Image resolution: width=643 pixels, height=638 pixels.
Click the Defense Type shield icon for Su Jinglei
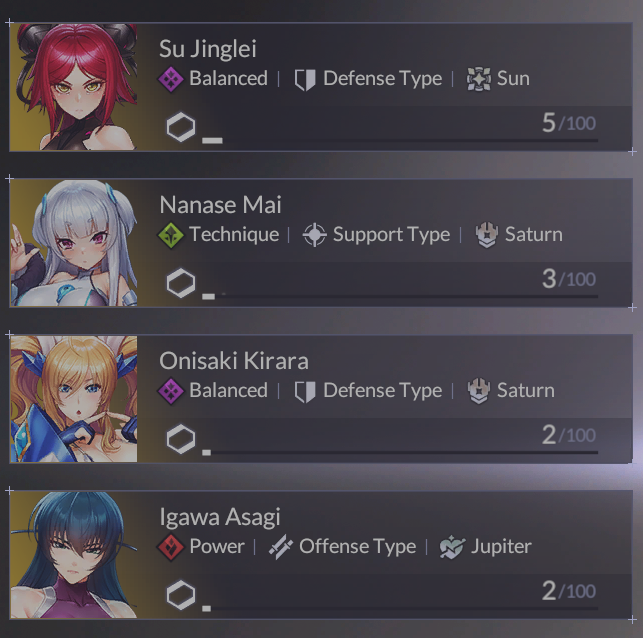pos(305,79)
